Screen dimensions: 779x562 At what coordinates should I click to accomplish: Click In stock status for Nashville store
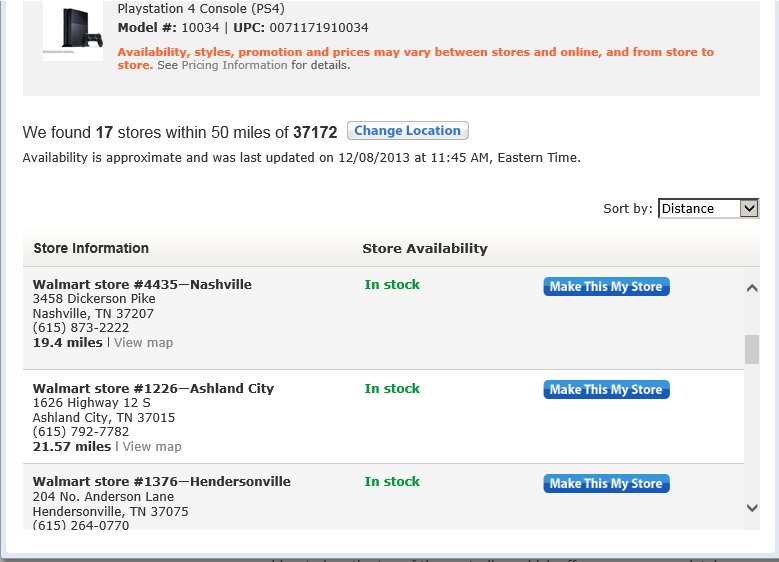(x=392, y=285)
